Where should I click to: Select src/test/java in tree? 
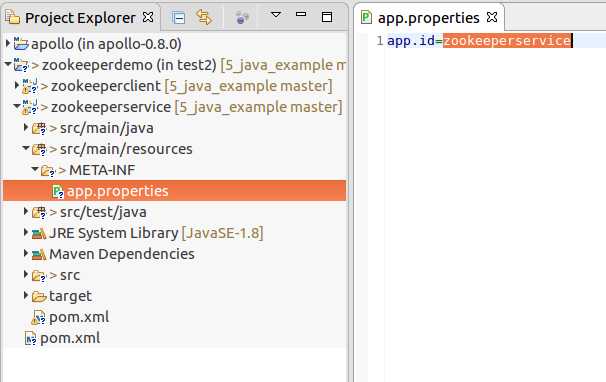coord(103,212)
